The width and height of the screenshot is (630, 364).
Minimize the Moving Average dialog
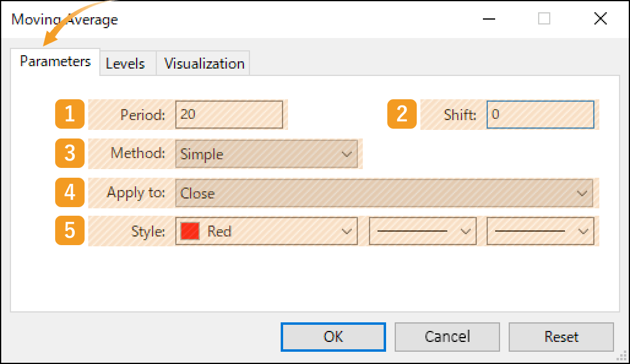coord(489,18)
